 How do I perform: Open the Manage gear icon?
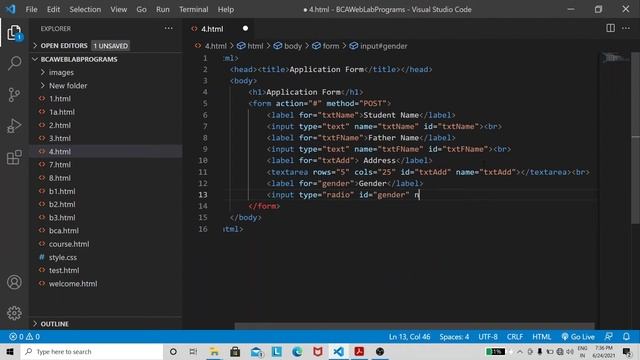point(14,313)
